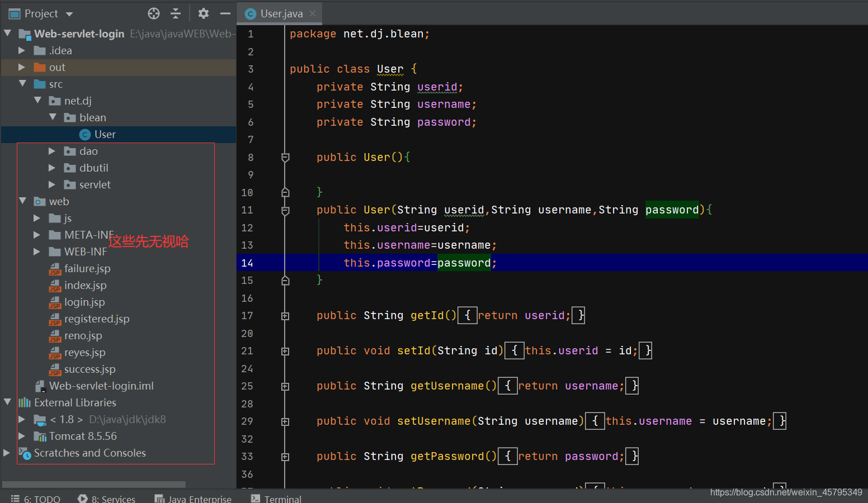Collapse the web folder
868x503 pixels.
click(x=22, y=201)
